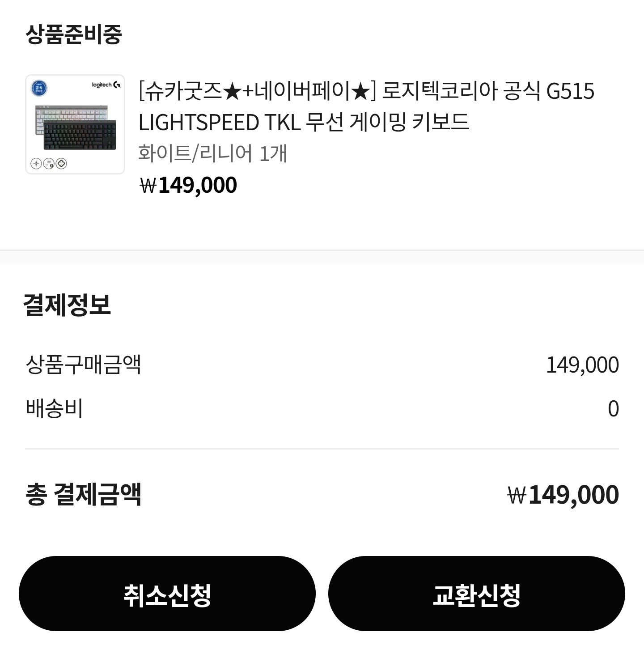Image resolution: width=644 pixels, height=645 pixels.
Task: Click the ₩149,000 product price under option
Action: coord(188,185)
